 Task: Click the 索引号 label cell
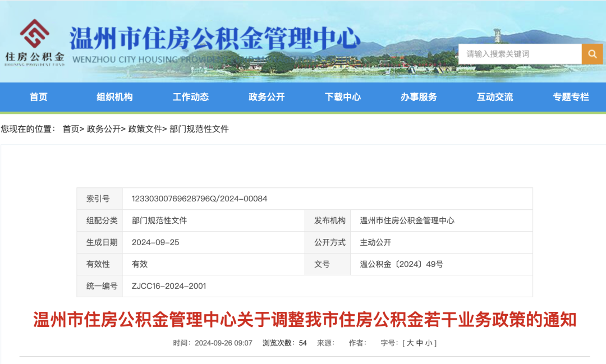coord(100,199)
